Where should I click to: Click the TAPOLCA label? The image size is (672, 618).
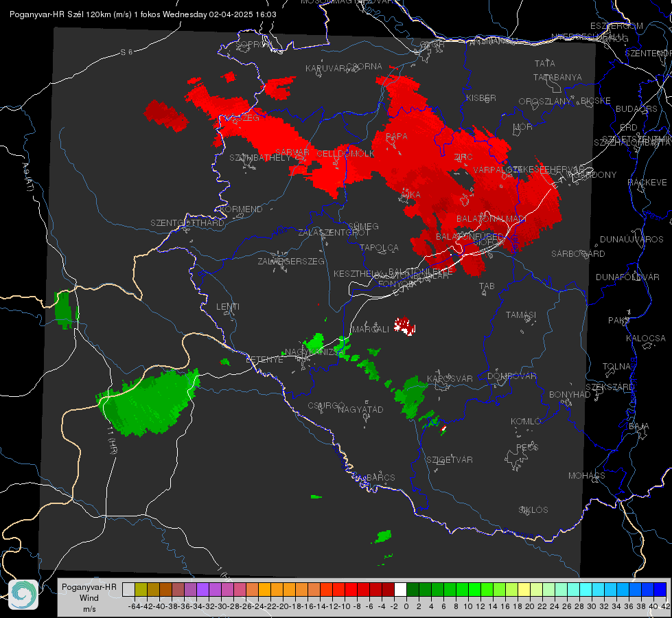379,247
